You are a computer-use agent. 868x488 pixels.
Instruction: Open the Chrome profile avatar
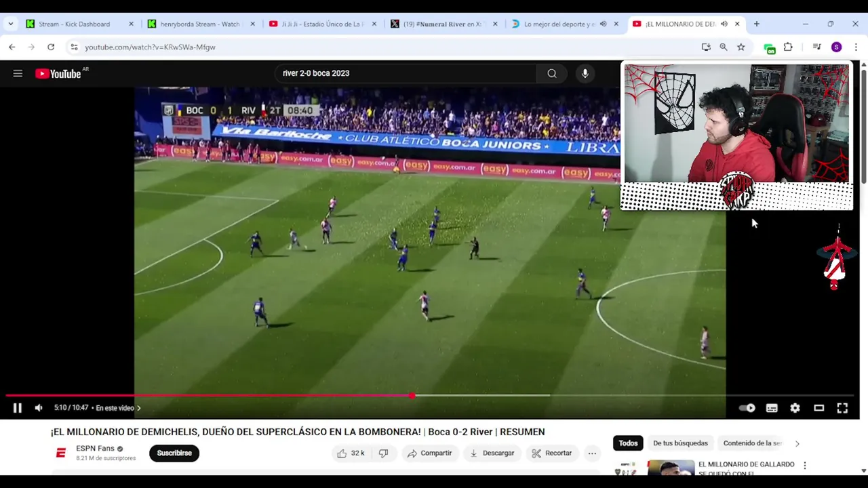[x=837, y=47]
